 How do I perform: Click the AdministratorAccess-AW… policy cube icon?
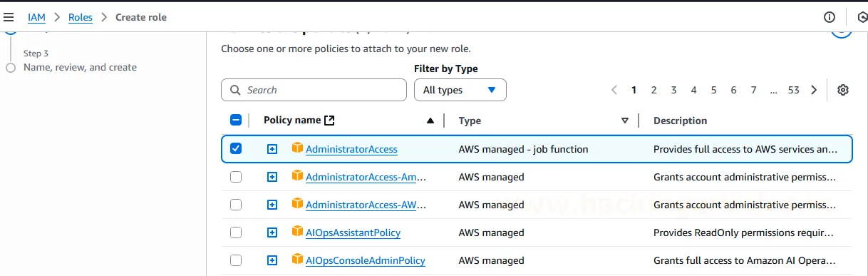pos(298,204)
